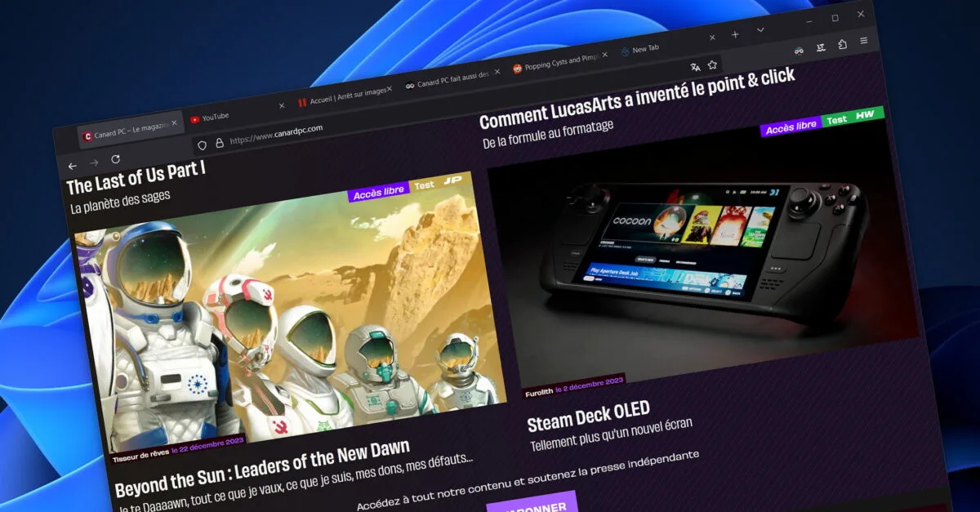The width and height of the screenshot is (980, 512).
Task: Open the Firefox hamburger application menu
Action: (863, 41)
